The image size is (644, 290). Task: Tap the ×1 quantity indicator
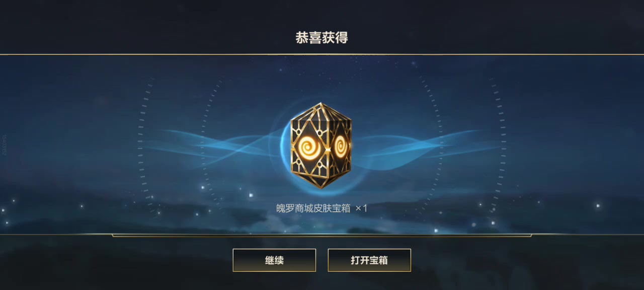[x=361, y=208]
